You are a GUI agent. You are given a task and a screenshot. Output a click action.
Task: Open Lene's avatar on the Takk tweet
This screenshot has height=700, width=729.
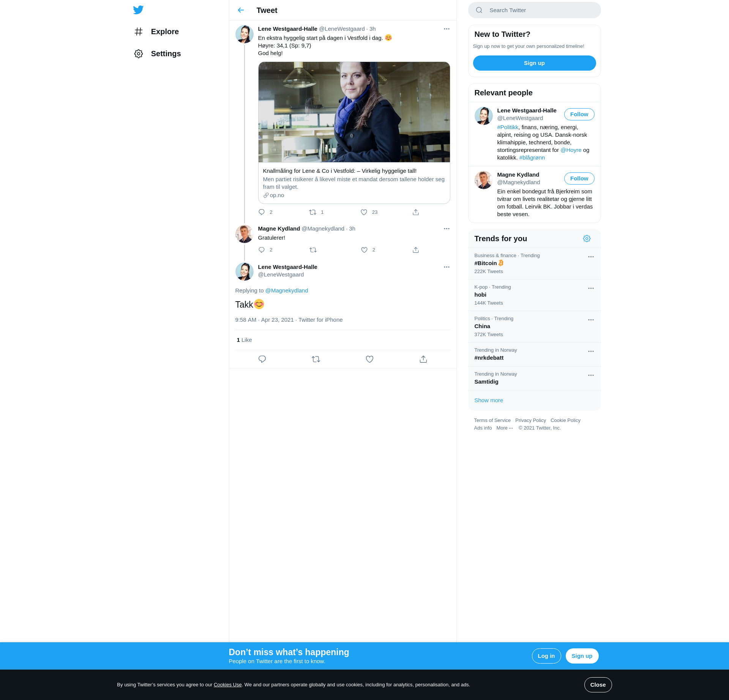(x=244, y=272)
